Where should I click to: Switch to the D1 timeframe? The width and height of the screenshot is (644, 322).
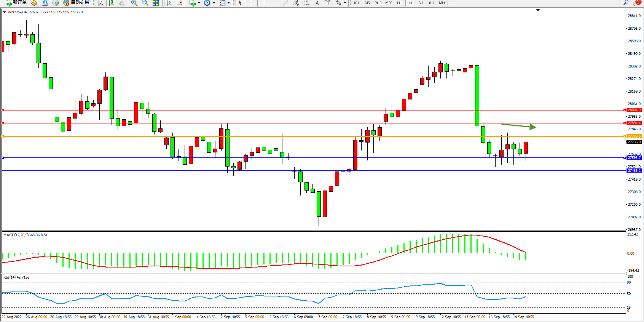[421, 3]
